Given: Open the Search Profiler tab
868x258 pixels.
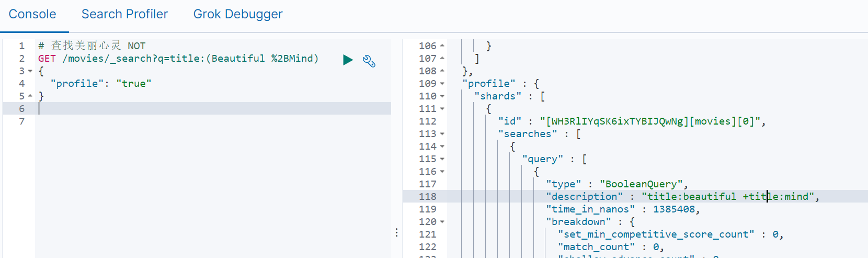Looking at the screenshot, I should pos(124,14).
